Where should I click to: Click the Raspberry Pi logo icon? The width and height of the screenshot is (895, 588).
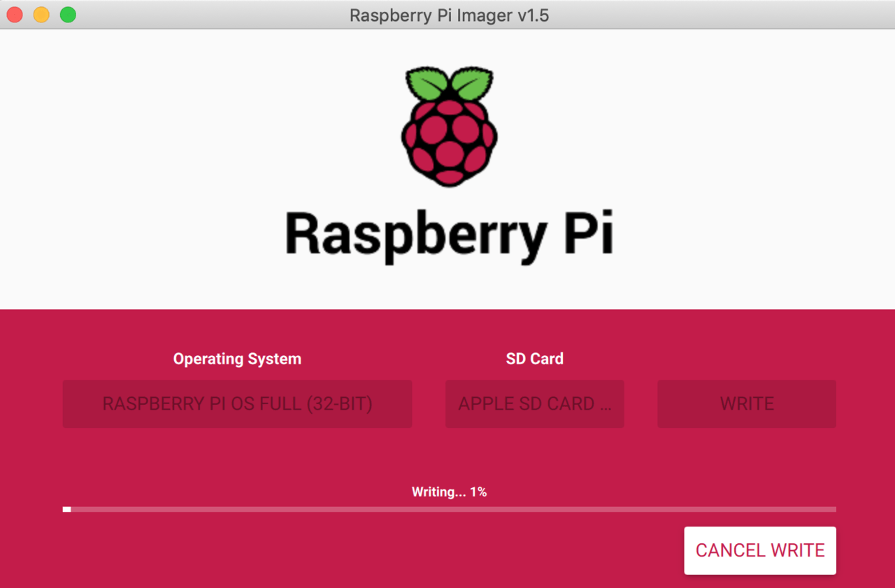pyautogui.click(x=449, y=126)
